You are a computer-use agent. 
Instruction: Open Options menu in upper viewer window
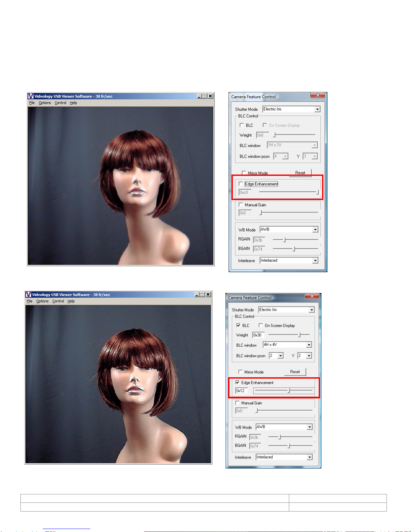(x=45, y=103)
